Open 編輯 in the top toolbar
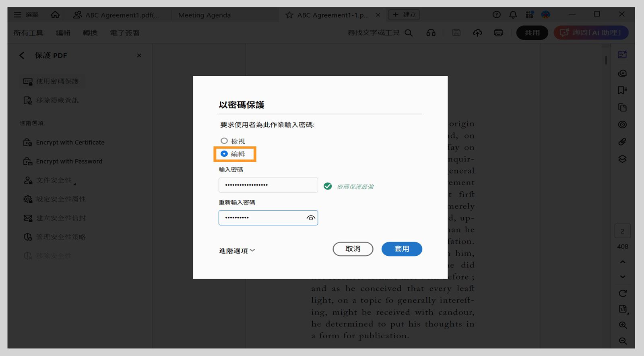This screenshot has width=644, height=356. point(63,33)
